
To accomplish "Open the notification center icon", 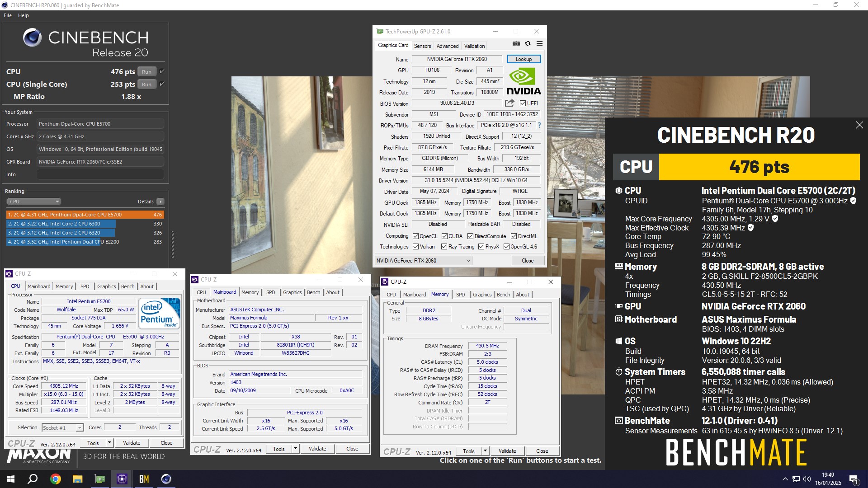I will pos(854,479).
